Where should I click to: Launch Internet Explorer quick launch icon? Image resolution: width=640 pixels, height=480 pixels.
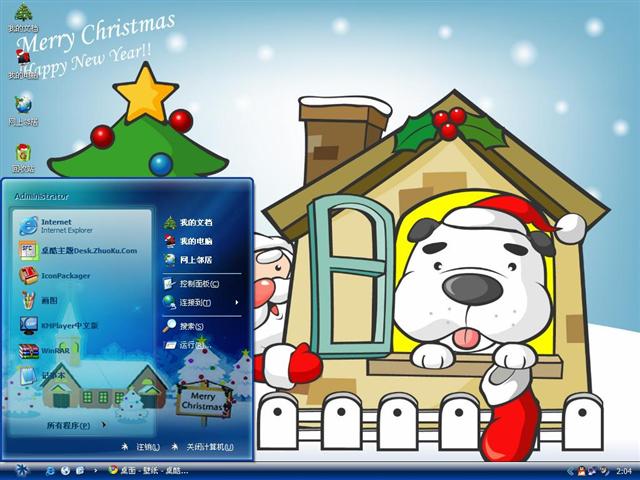(50, 471)
